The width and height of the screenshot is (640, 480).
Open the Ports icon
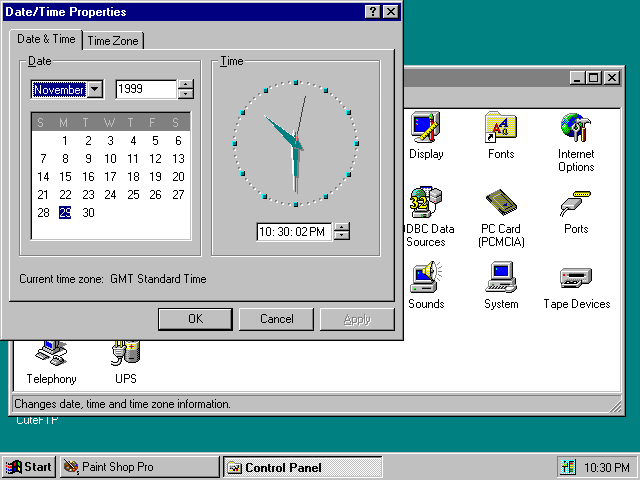pyautogui.click(x=576, y=204)
